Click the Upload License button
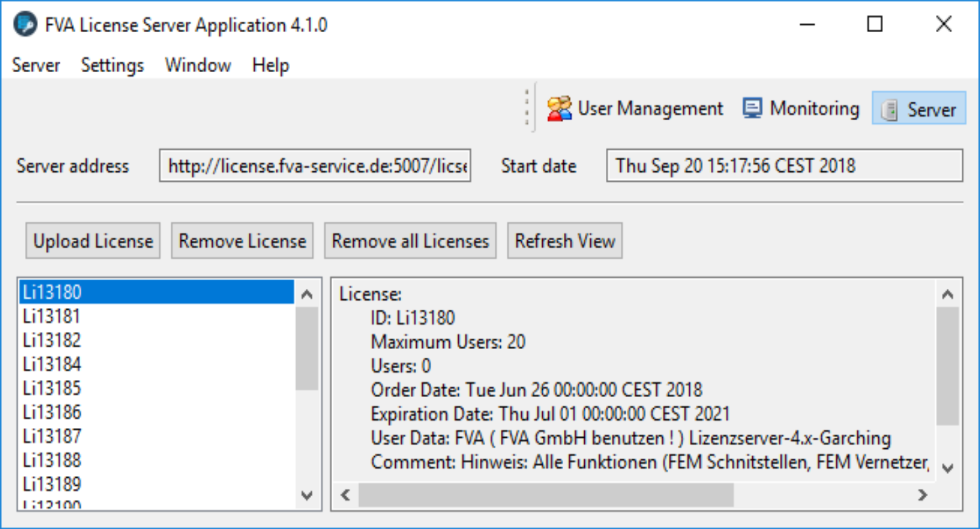980x529 pixels. point(93,241)
